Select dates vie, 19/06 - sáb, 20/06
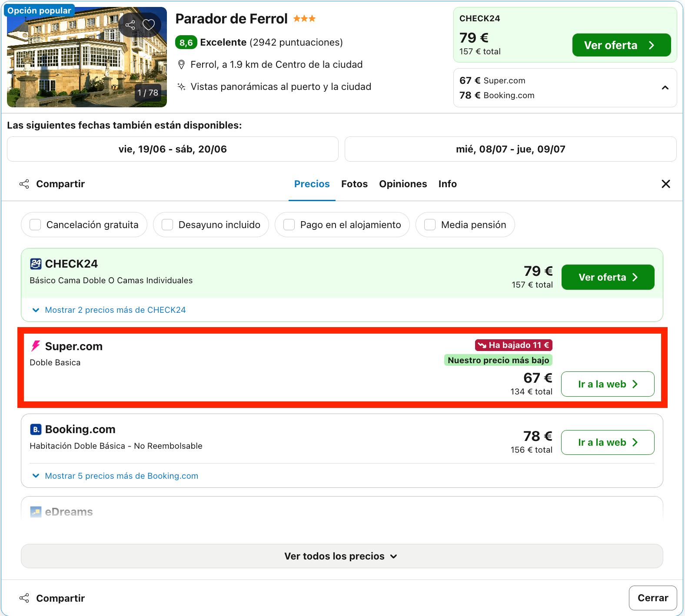The height and width of the screenshot is (616, 685). (173, 149)
